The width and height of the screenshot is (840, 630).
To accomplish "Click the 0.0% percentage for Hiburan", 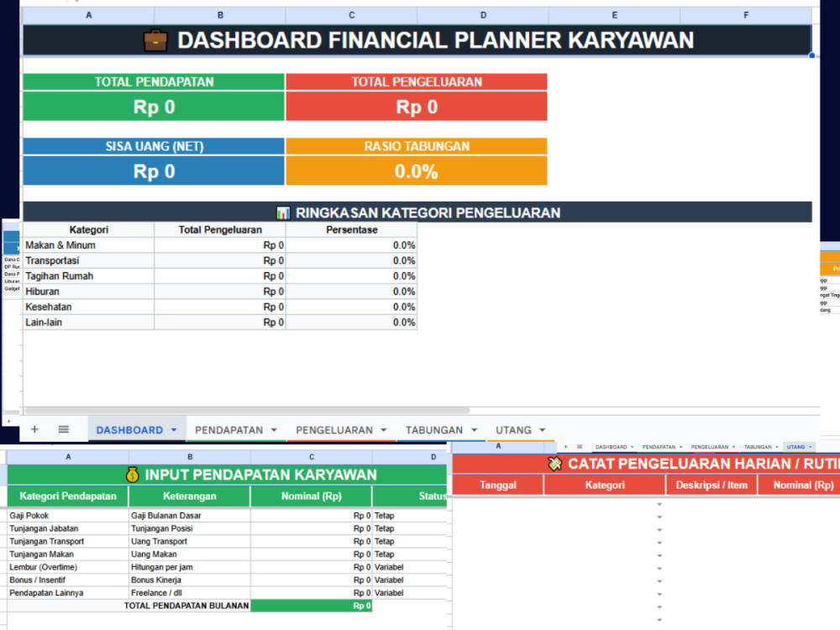I will point(351,291).
